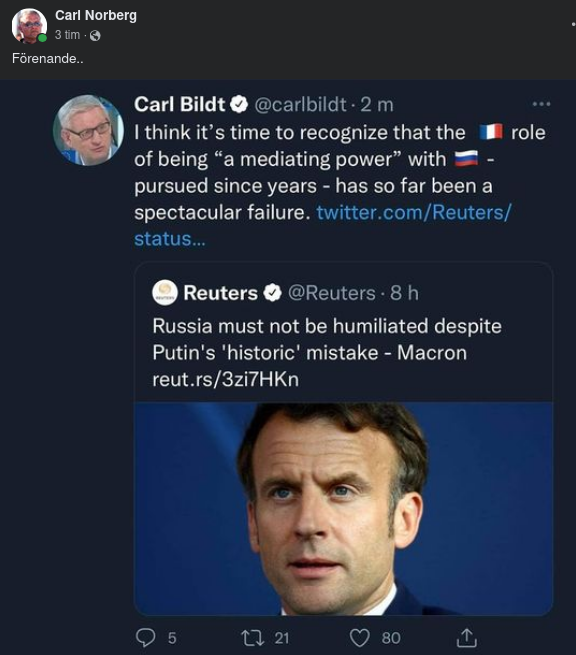Open the '3 tim' post timestamp
This screenshot has width=576, height=655.
tap(67, 35)
